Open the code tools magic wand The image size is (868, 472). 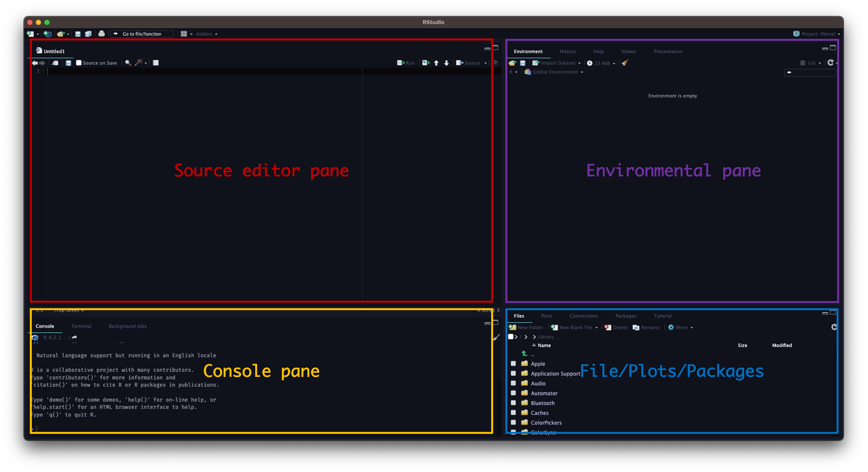click(x=138, y=63)
